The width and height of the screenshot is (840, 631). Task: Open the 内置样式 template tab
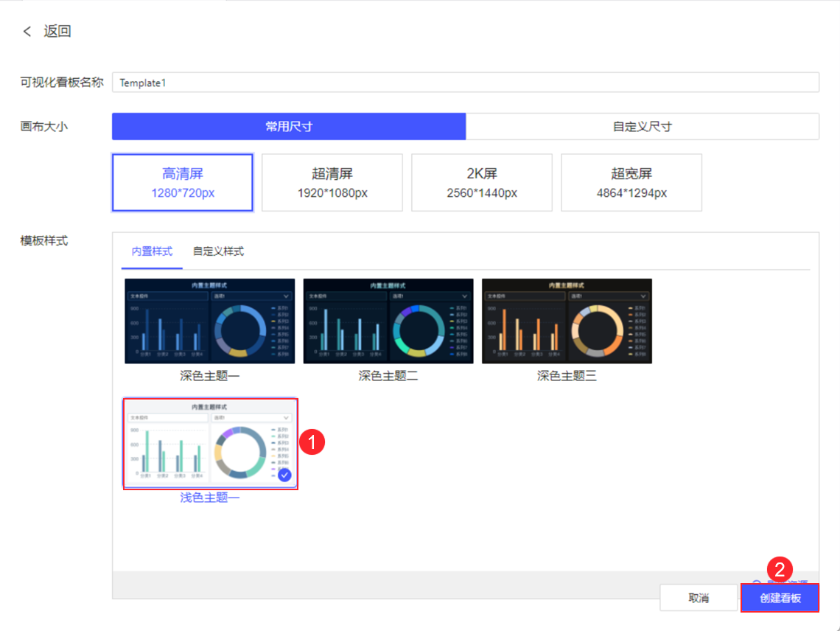(x=152, y=251)
